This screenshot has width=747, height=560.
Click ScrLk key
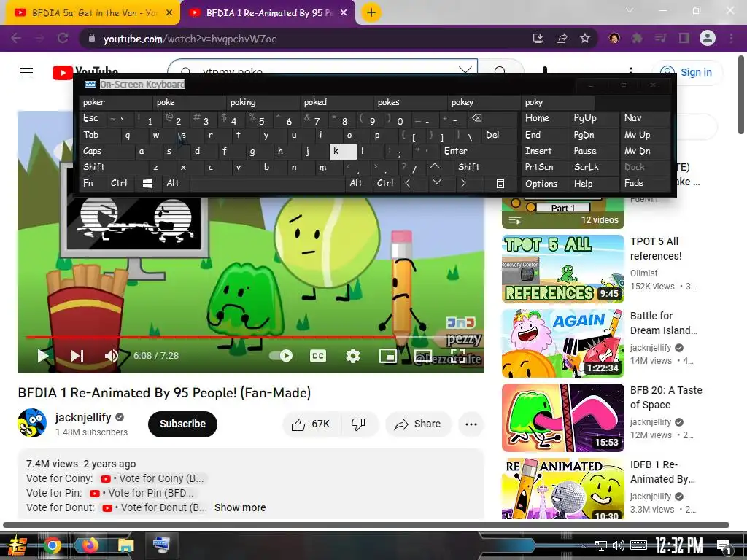pos(594,167)
